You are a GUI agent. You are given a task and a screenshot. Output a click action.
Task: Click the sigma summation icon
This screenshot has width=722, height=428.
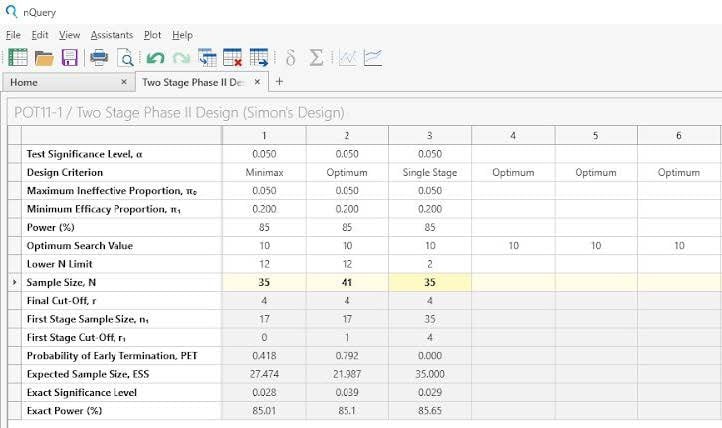pos(316,58)
